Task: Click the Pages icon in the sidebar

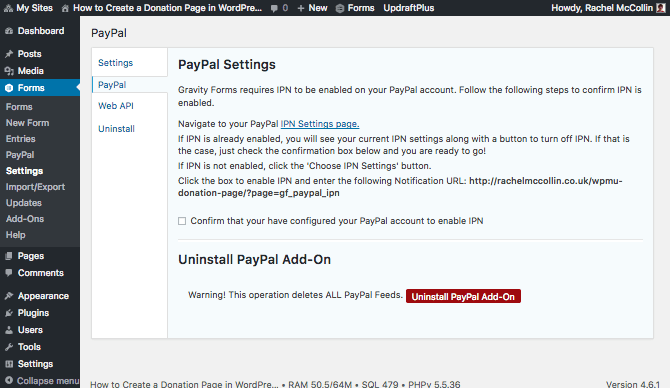Action: pyautogui.click(x=9, y=256)
